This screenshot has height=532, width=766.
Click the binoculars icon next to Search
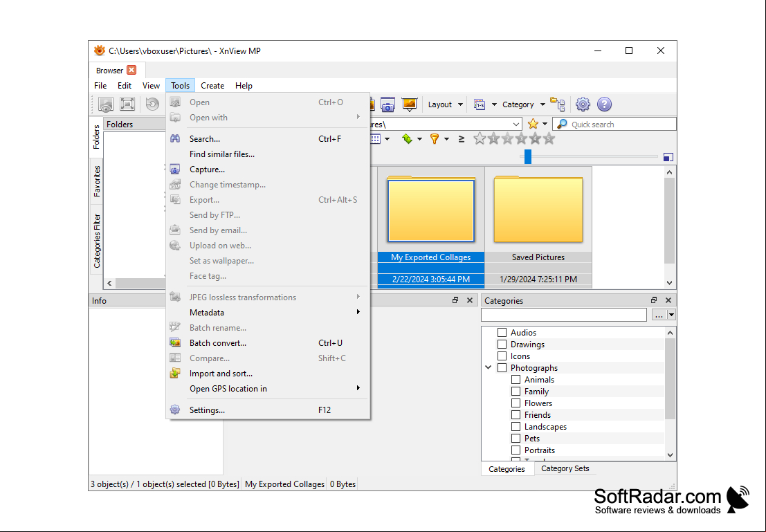(x=175, y=139)
